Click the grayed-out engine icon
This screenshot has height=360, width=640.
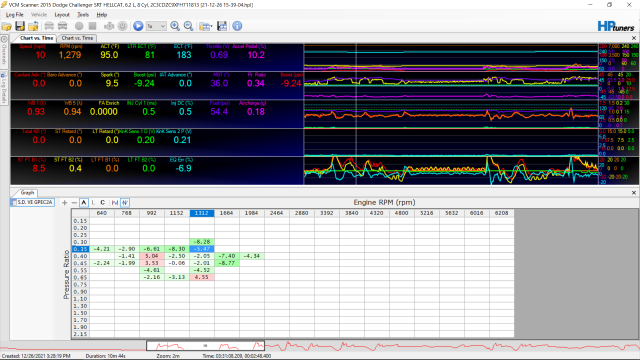[109, 26]
